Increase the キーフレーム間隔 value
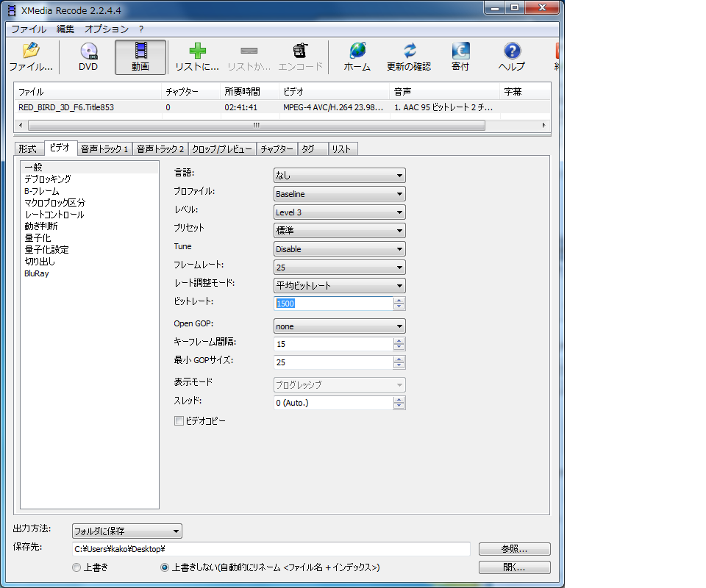 coord(399,341)
